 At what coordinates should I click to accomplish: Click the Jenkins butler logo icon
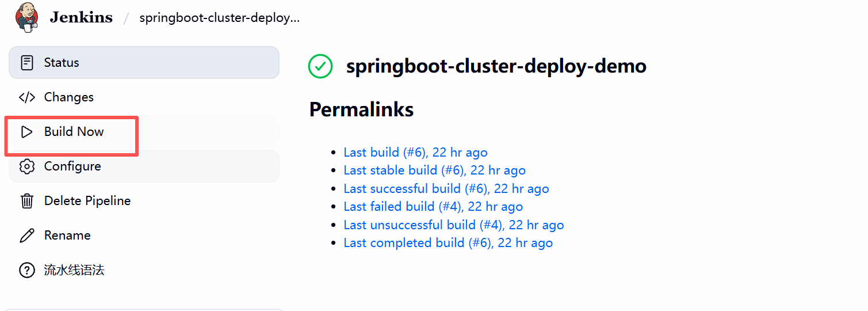tap(27, 16)
